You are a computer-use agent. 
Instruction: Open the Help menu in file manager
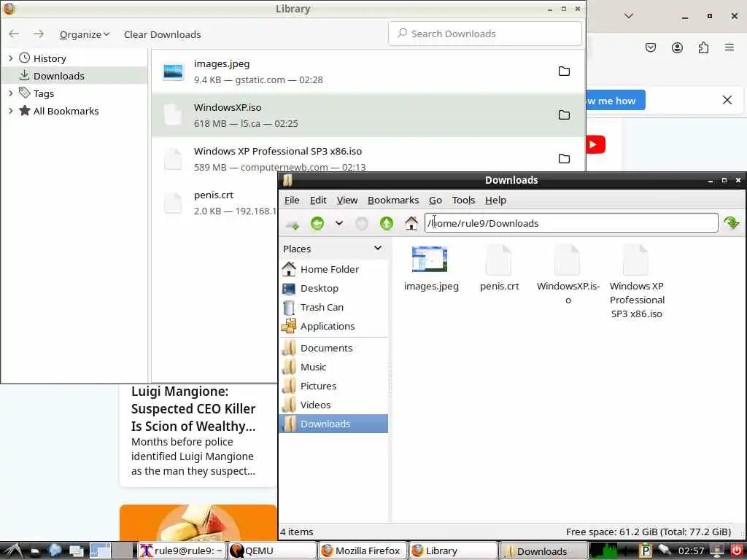495,200
